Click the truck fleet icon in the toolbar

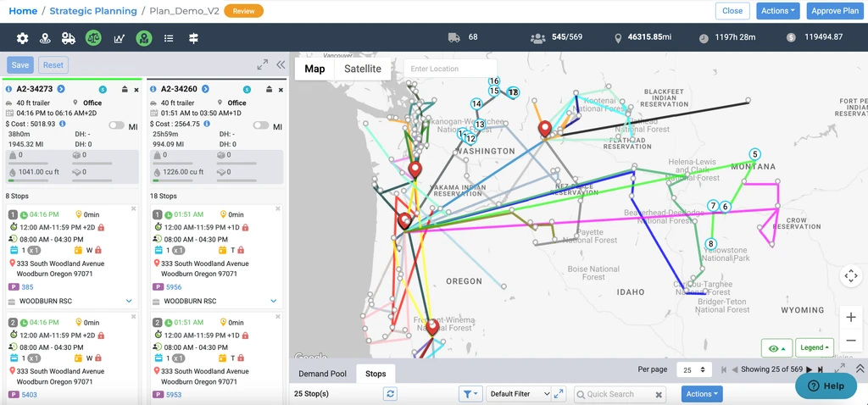(x=69, y=38)
